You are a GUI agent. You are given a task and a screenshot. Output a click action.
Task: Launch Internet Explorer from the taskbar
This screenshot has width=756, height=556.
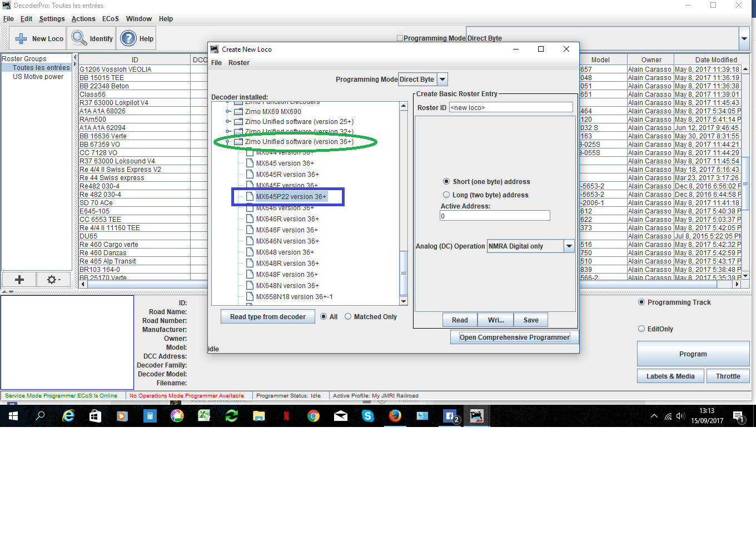point(68,416)
